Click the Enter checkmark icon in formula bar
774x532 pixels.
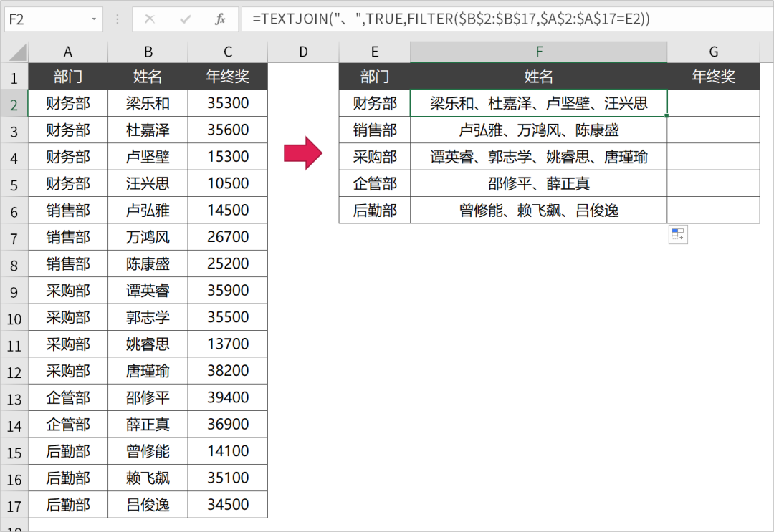[185, 19]
